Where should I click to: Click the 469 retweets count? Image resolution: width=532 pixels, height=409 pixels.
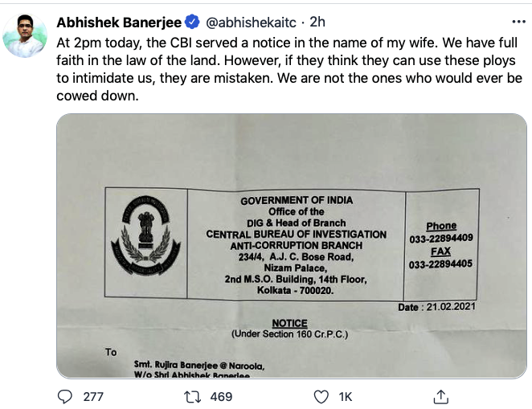point(220,396)
